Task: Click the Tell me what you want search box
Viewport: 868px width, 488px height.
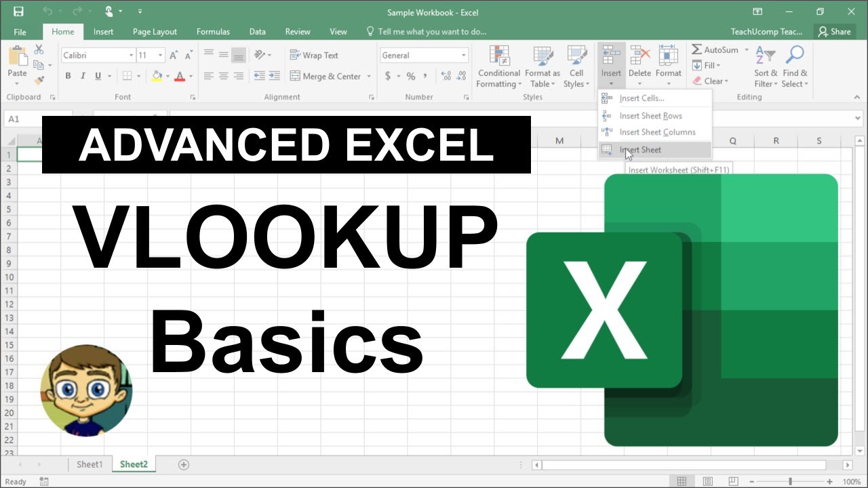Action: 426,31
